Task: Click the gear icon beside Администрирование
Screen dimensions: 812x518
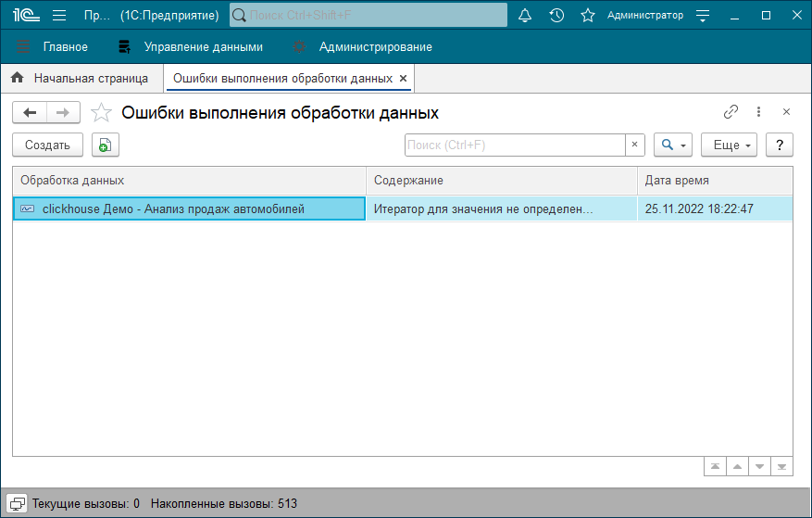Action: point(299,46)
